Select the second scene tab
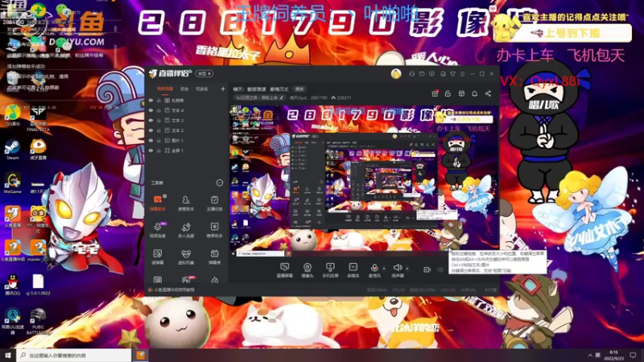644x362 pixels. coord(184,88)
